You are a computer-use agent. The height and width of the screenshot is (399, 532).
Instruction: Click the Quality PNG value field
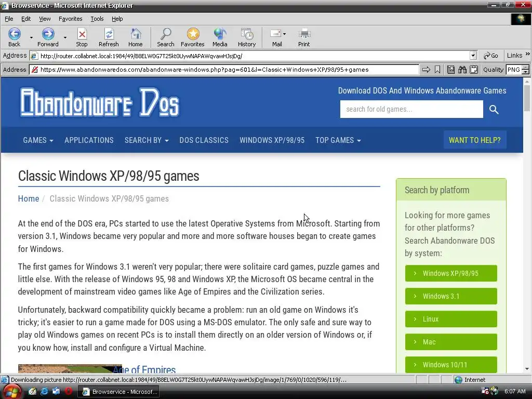pyautogui.click(x=514, y=70)
